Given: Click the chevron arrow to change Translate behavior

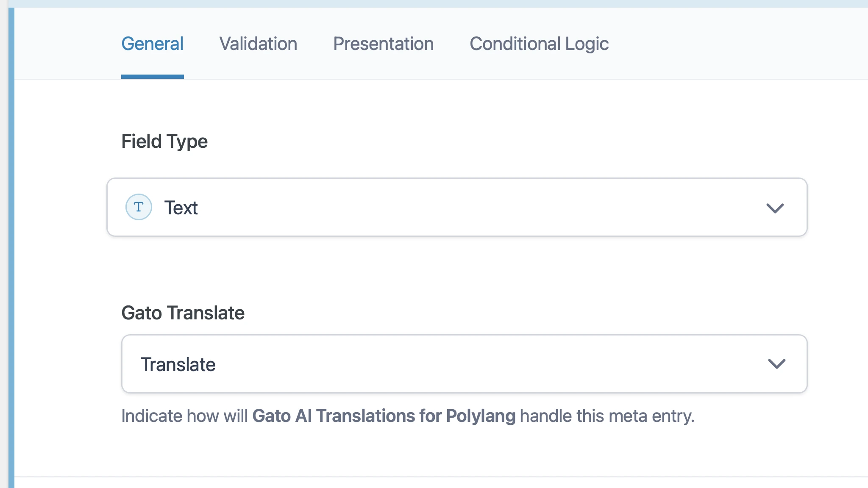Looking at the screenshot, I should (776, 363).
